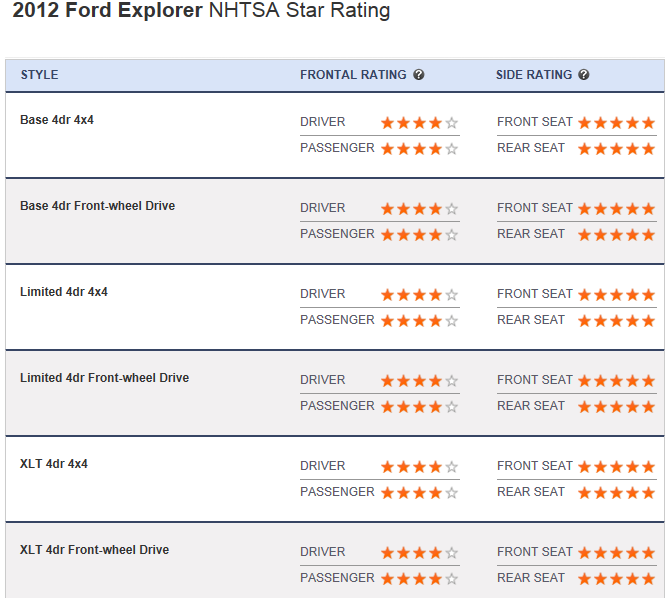665x598 pixels.
Task: Click the SIDE RATING column header text
Action: (x=534, y=75)
